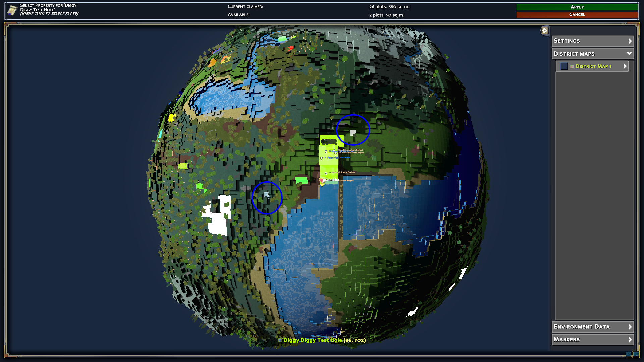
Task: Click the small gray plot square inside the upper circle
Action: coord(353,133)
